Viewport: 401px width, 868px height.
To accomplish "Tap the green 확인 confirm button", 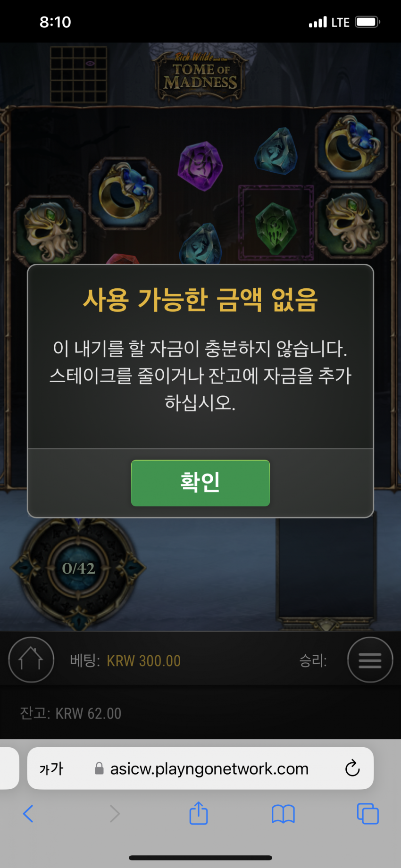I will [200, 483].
